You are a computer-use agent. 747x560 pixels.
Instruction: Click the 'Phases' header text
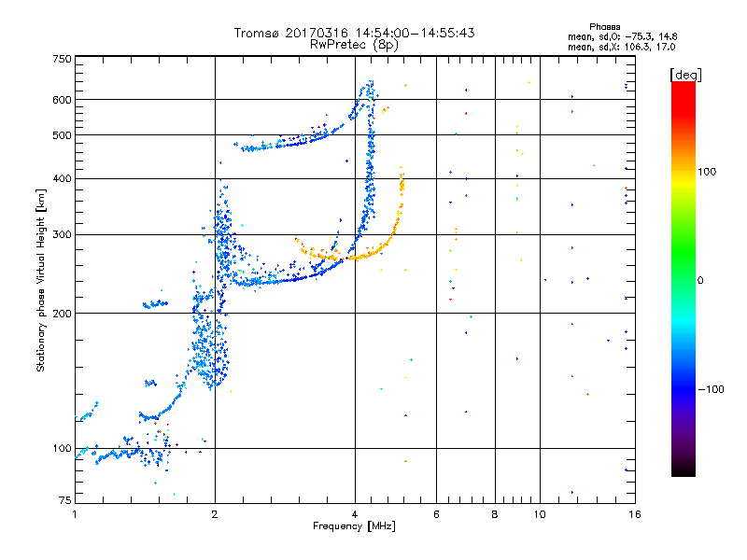(x=604, y=27)
